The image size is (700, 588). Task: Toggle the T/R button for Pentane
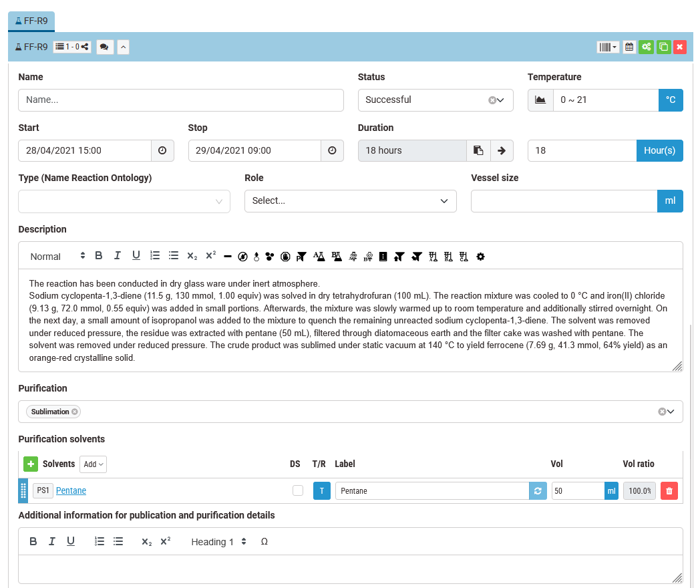[x=321, y=491]
